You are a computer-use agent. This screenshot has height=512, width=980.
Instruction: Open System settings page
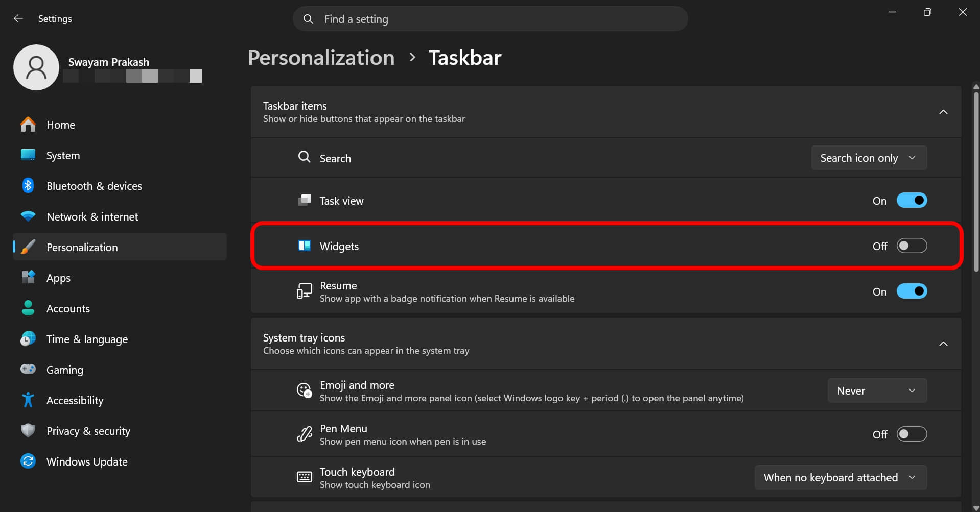(x=120, y=155)
